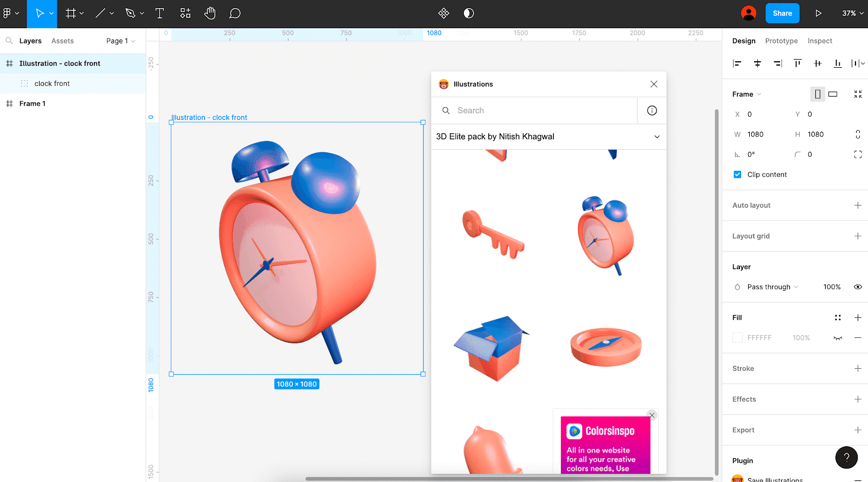Viewport: 868px width, 482px height.
Task: Insert the open box illustration
Action: click(492, 348)
